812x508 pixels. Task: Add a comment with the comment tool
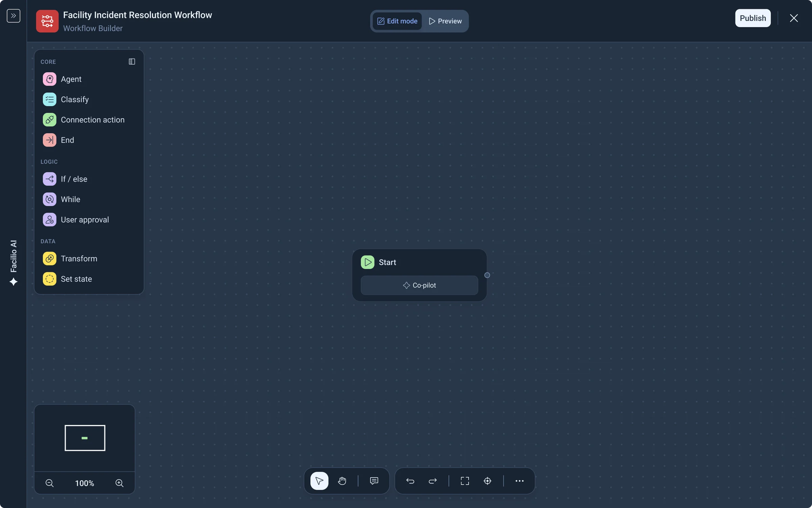(x=374, y=481)
